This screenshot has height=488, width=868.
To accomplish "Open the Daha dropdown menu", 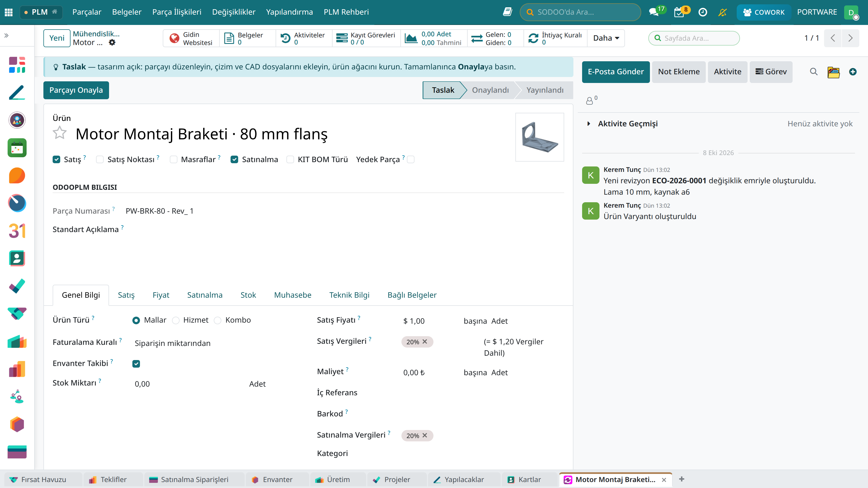I will click(606, 38).
